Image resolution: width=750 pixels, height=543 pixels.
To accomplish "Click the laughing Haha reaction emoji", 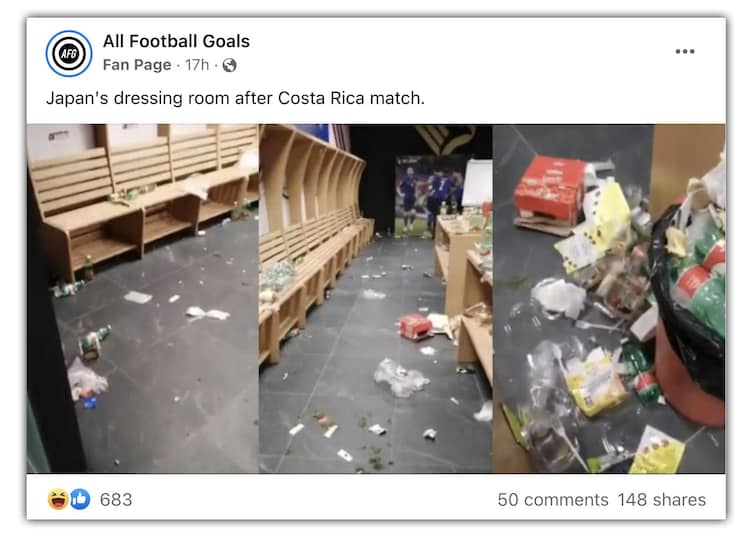I will pyautogui.click(x=57, y=499).
